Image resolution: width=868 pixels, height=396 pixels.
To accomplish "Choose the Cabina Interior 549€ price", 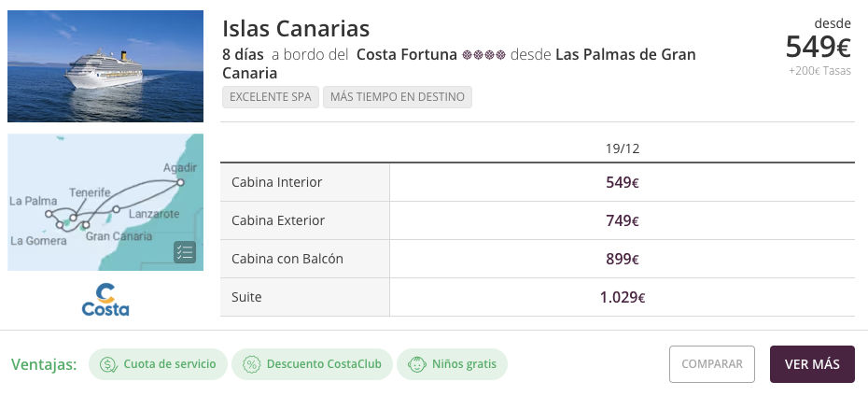I will [622, 182].
